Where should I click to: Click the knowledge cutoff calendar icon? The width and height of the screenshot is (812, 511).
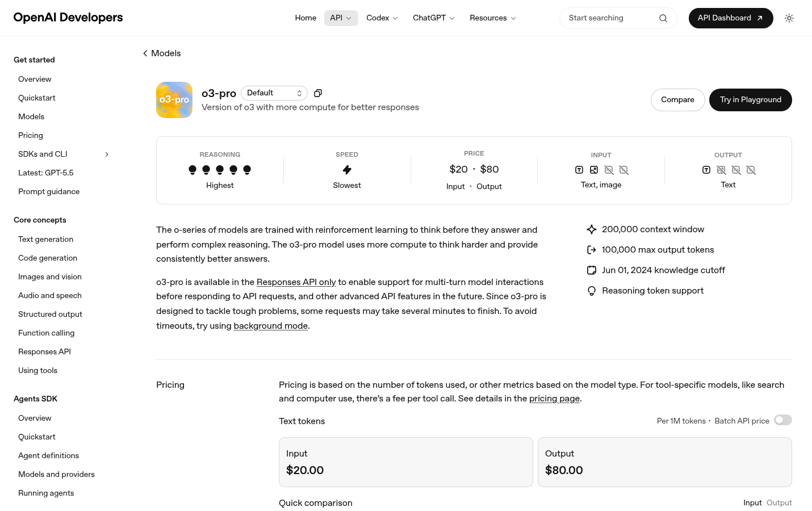pos(592,270)
